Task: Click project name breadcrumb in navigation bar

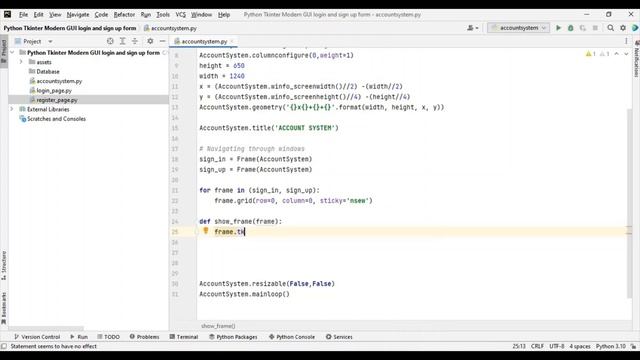Action: pyautogui.click(x=70, y=28)
